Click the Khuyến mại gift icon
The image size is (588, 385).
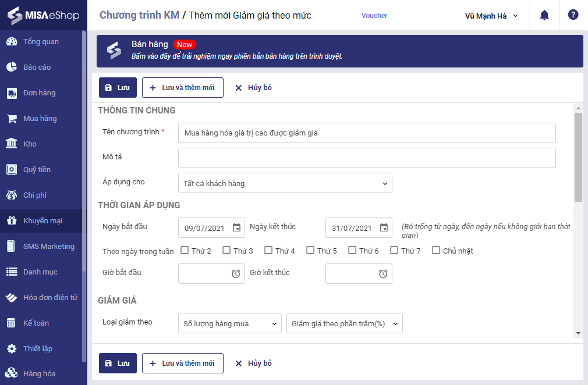(12, 220)
